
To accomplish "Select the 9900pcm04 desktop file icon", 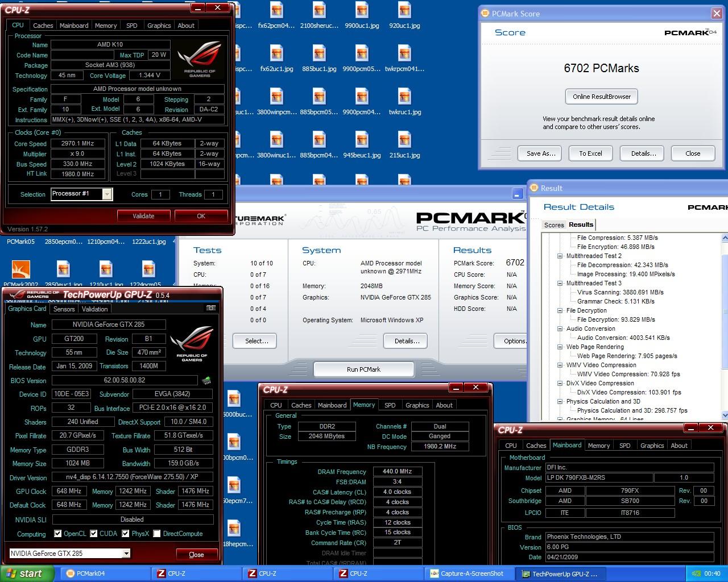I will pos(362,102).
